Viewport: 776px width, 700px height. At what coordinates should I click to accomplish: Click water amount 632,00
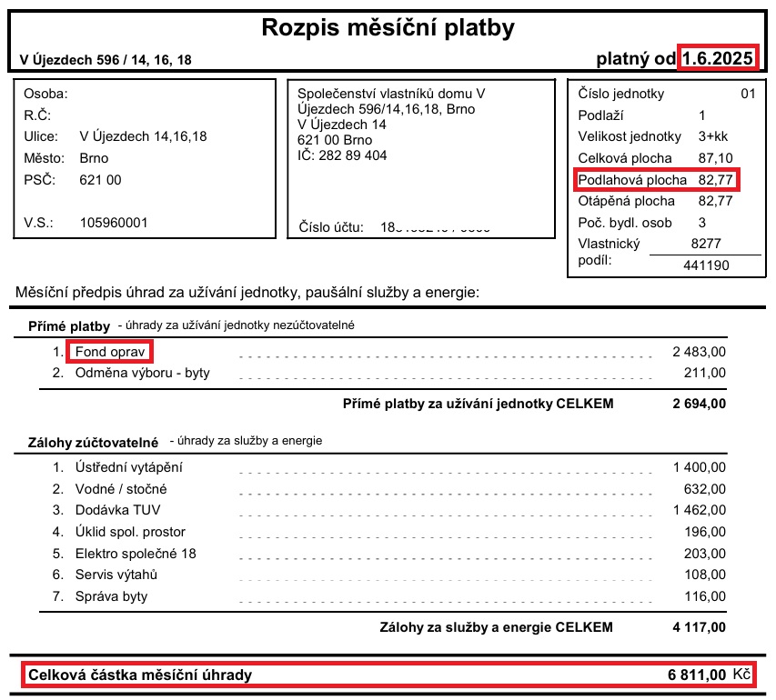click(705, 489)
